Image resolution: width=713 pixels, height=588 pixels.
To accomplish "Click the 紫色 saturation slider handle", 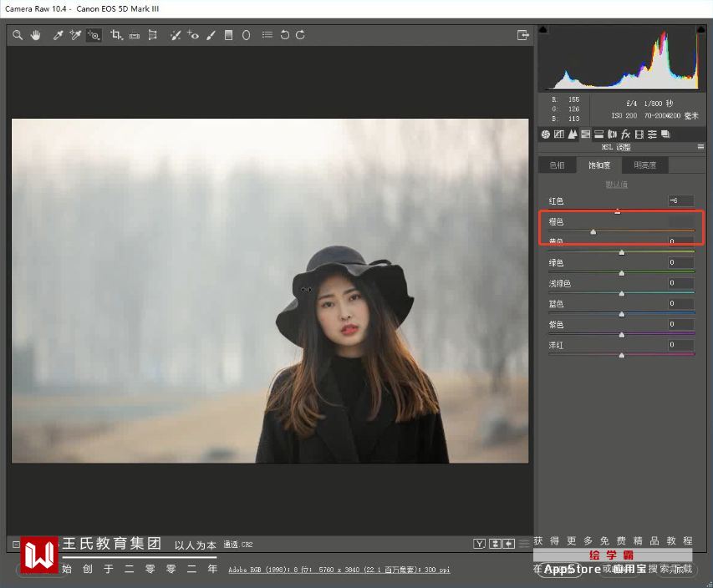I will (622, 335).
